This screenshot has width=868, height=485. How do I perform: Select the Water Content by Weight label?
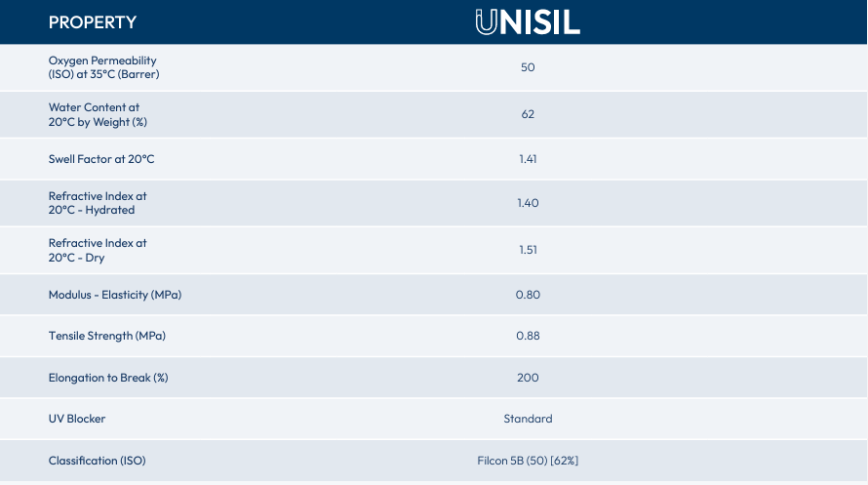[98, 114]
